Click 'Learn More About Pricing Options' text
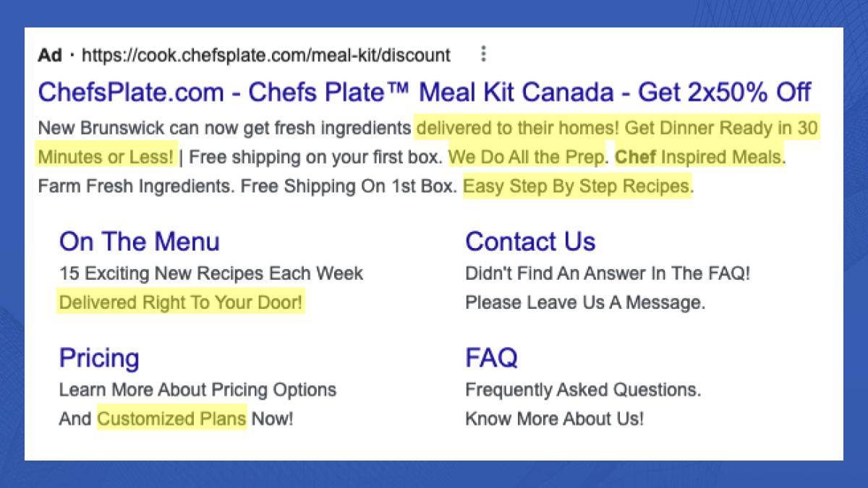This screenshot has height=488, width=868. pyautogui.click(x=197, y=390)
